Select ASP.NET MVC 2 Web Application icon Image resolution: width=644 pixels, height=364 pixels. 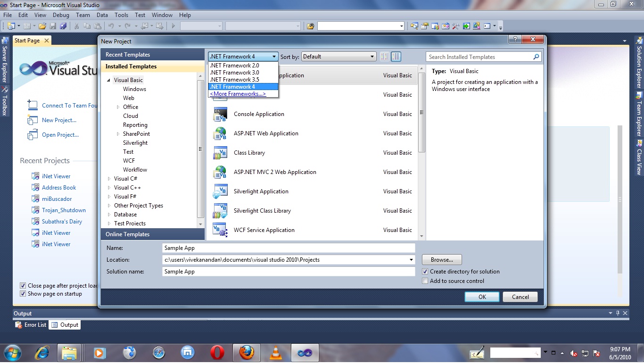click(220, 172)
